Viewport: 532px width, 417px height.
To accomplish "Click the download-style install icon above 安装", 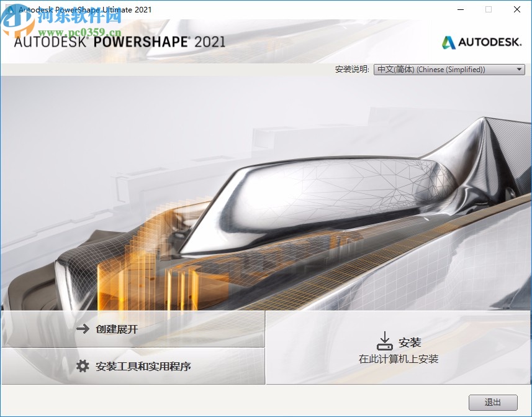I will point(385,339).
